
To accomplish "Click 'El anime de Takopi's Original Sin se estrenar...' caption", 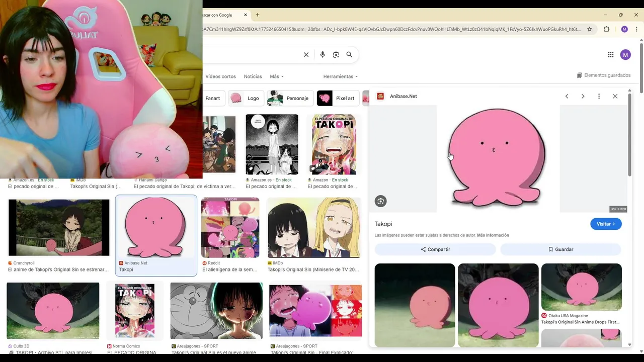I will pos(58,270).
